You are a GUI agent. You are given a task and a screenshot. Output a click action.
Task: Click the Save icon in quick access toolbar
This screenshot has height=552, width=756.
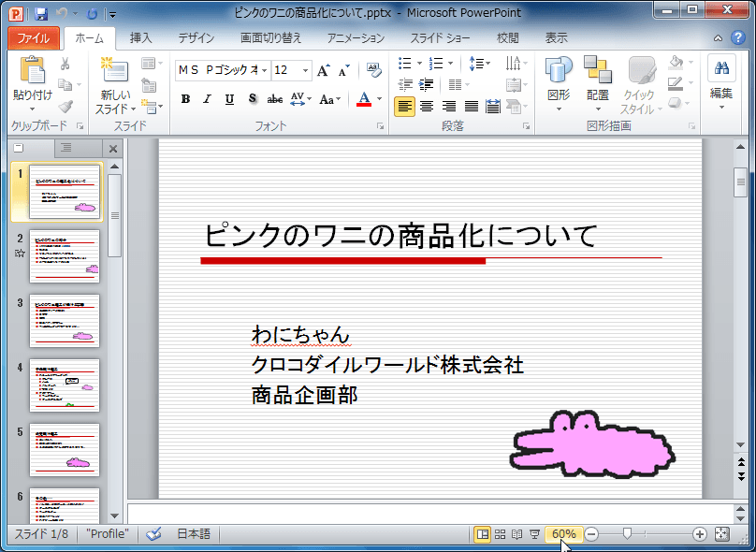[x=41, y=13]
